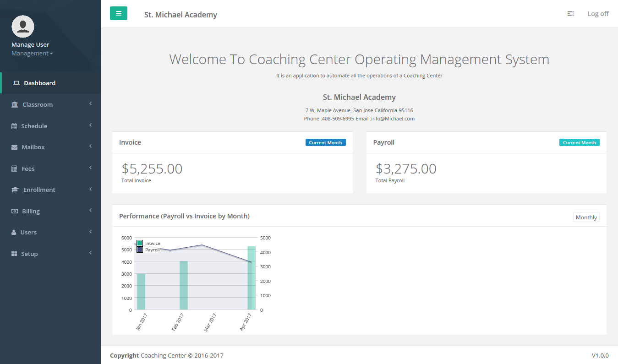Click the Enrollment graduation cap icon

click(15, 190)
